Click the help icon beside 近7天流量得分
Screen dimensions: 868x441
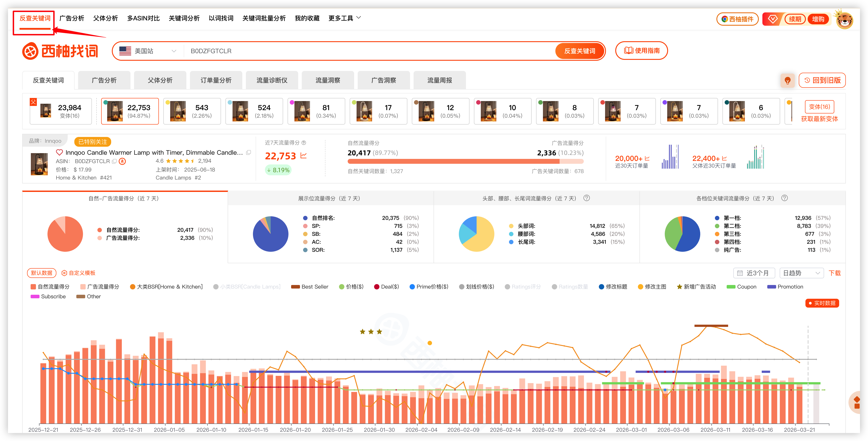point(304,143)
